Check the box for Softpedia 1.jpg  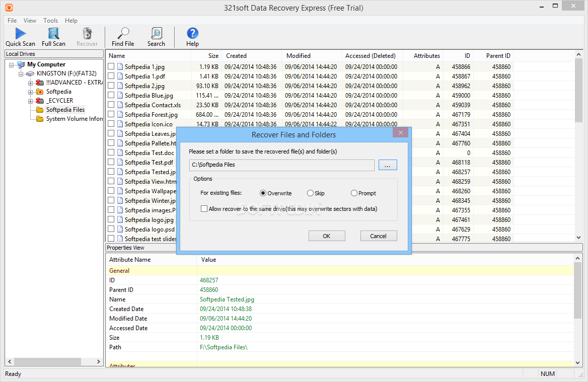[x=111, y=66]
